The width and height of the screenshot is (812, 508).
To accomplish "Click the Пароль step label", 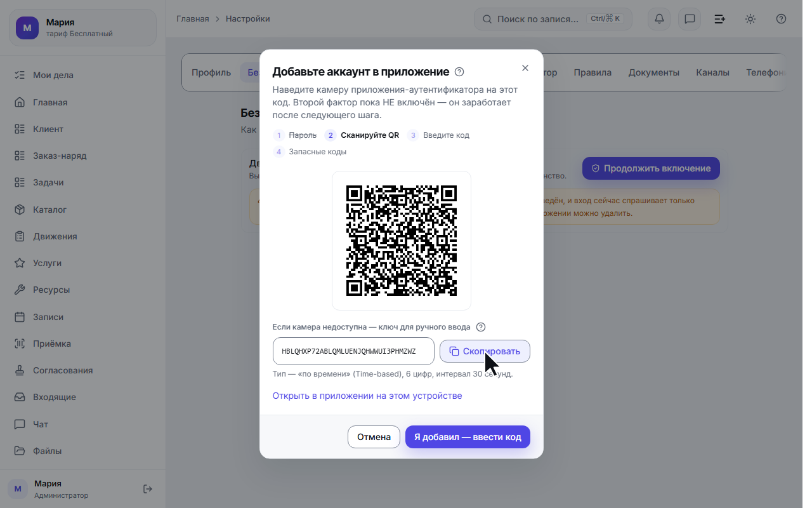I will 303,135.
